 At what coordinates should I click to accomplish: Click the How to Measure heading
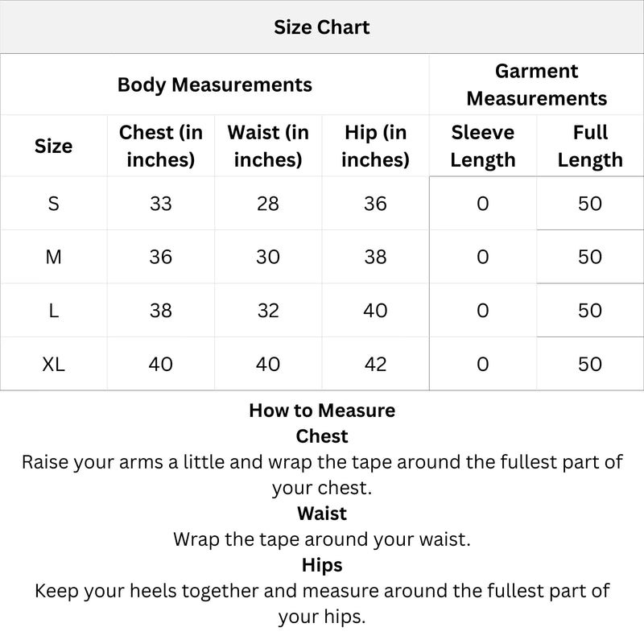click(x=322, y=411)
